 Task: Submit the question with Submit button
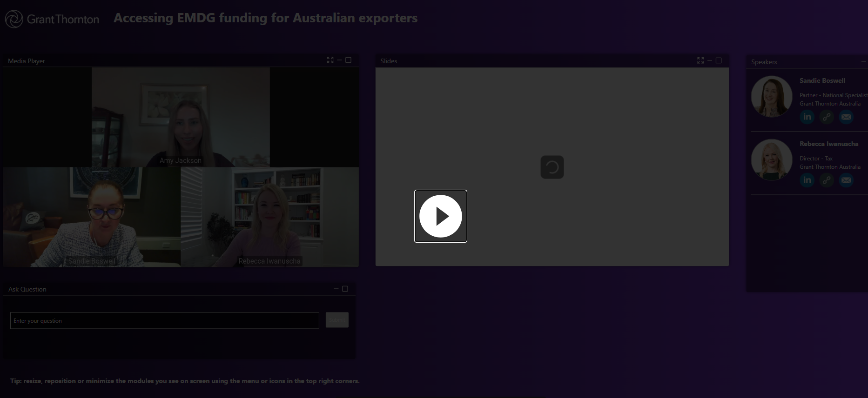pyautogui.click(x=337, y=320)
